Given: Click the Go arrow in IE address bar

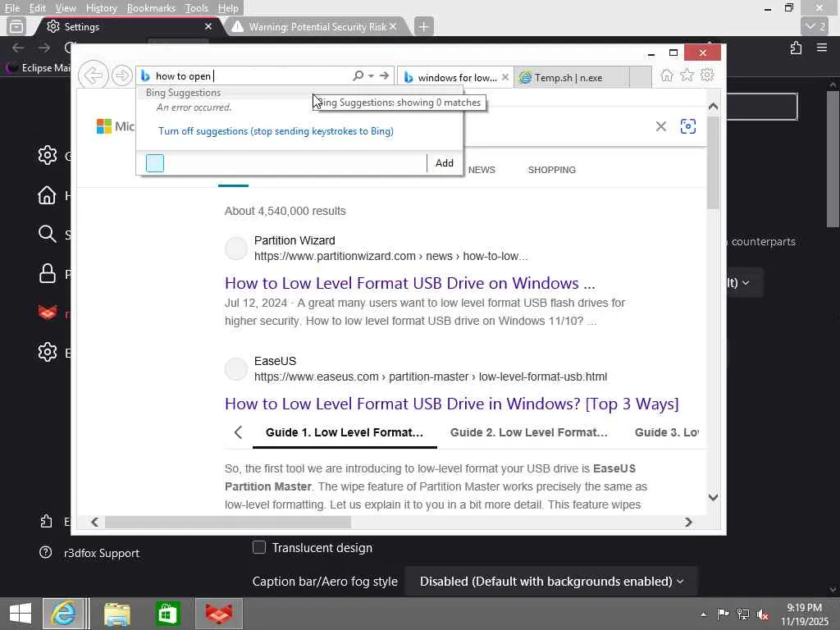Looking at the screenshot, I should [x=384, y=75].
